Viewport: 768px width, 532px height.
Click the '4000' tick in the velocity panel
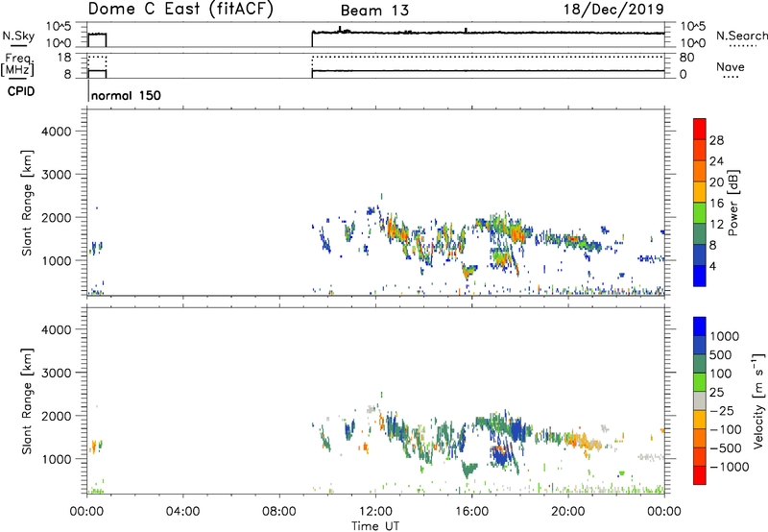(56, 329)
